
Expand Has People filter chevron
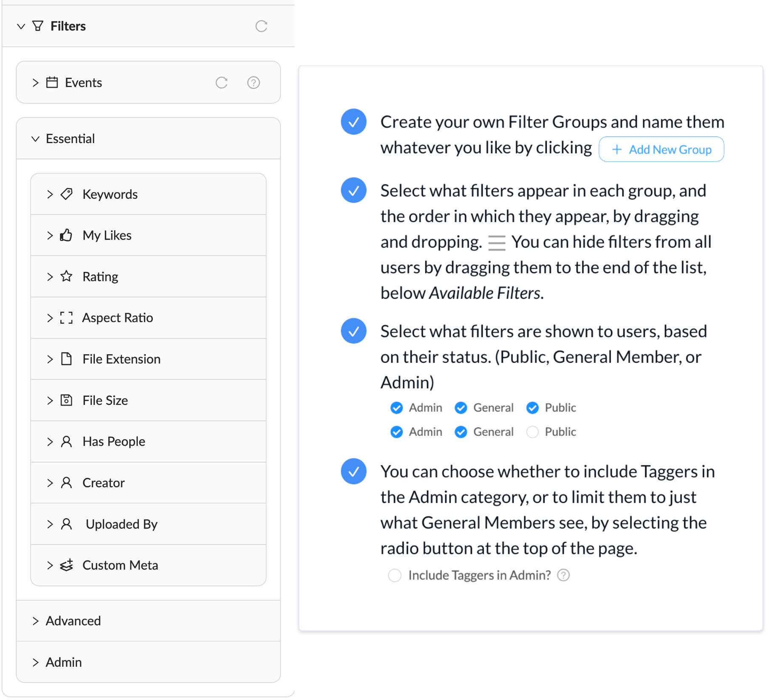(x=50, y=442)
